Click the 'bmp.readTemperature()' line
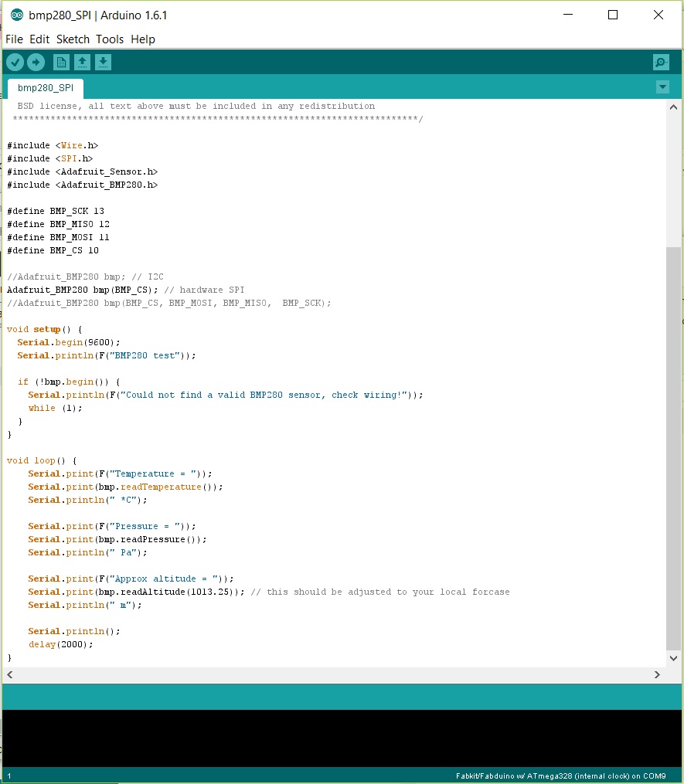 (x=125, y=487)
